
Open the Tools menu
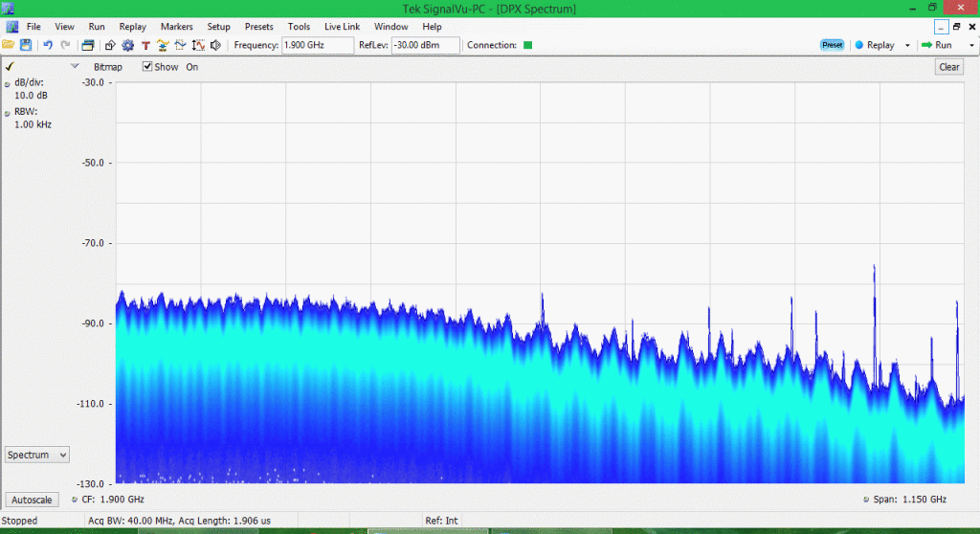pyautogui.click(x=299, y=26)
